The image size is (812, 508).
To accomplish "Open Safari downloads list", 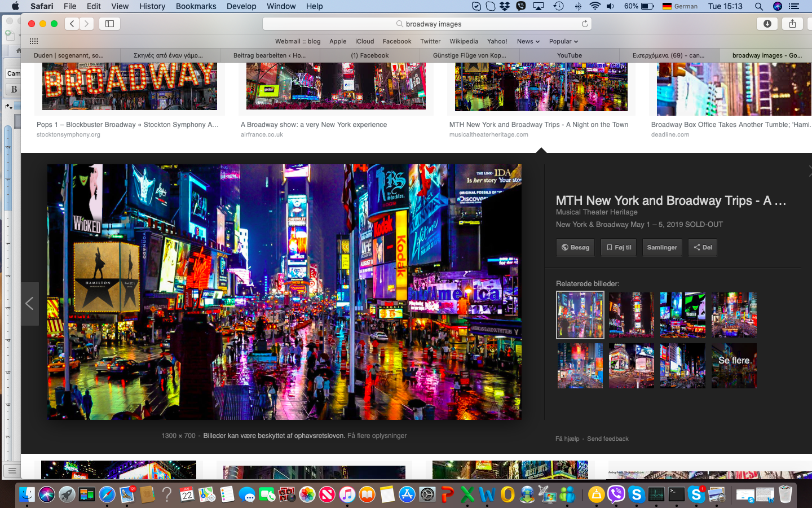I will tap(767, 24).
